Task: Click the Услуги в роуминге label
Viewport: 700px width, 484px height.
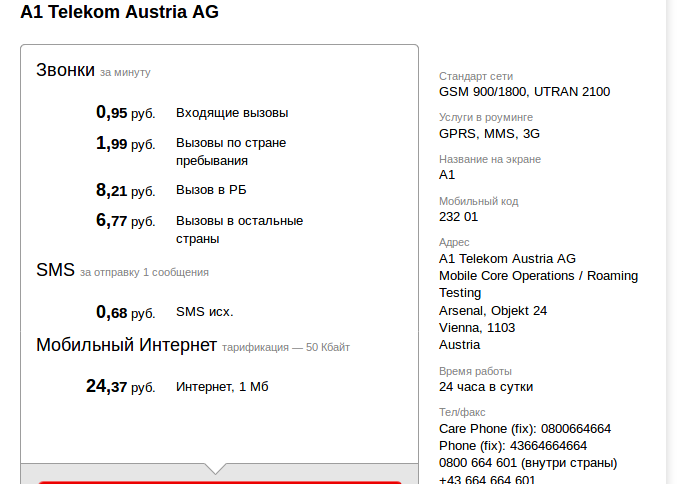Action: pyautogui.click(x=486, y=117)
